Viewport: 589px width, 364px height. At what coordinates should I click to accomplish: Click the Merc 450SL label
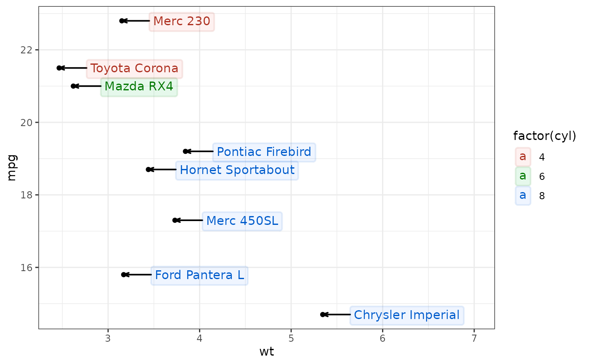point(242,221)
